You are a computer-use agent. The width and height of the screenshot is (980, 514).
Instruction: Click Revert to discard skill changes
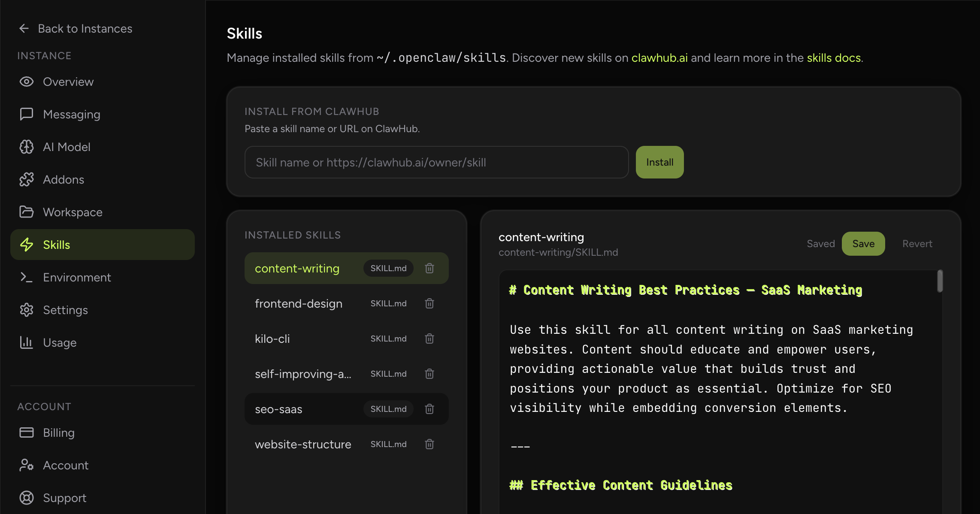[x=917, y=243]
